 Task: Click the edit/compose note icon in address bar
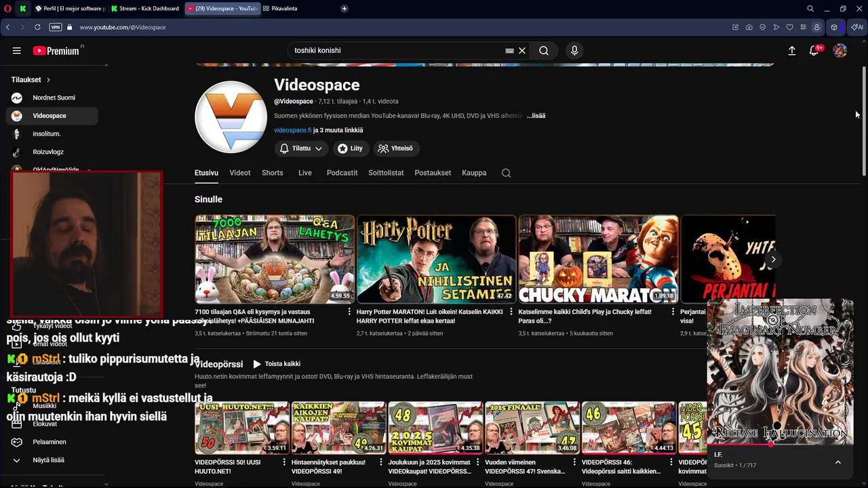pyautogui.click(x=735, y=27)
